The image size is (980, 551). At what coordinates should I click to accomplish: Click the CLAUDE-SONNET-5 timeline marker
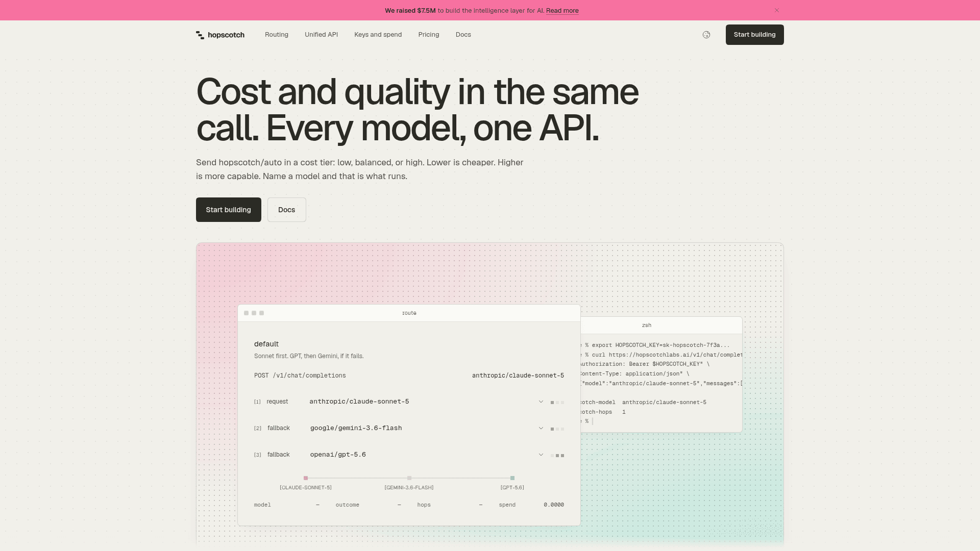click(306, 478)
